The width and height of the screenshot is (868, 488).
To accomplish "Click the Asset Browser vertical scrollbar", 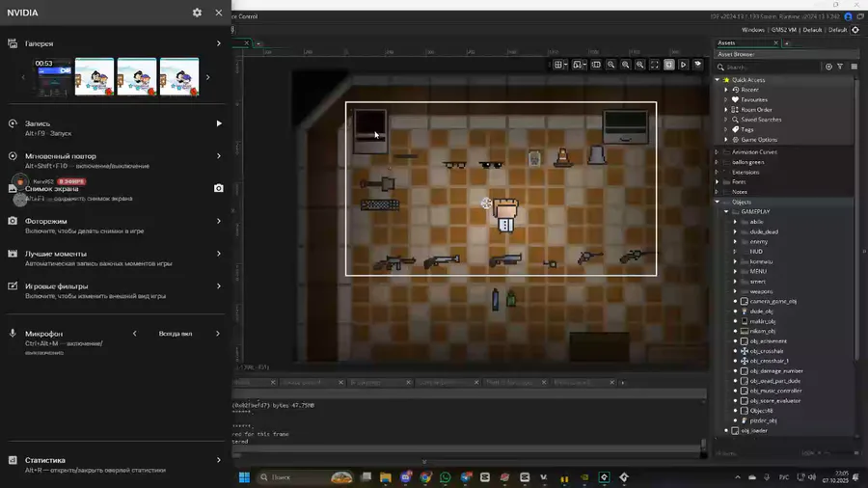I will tap(857, 219).
